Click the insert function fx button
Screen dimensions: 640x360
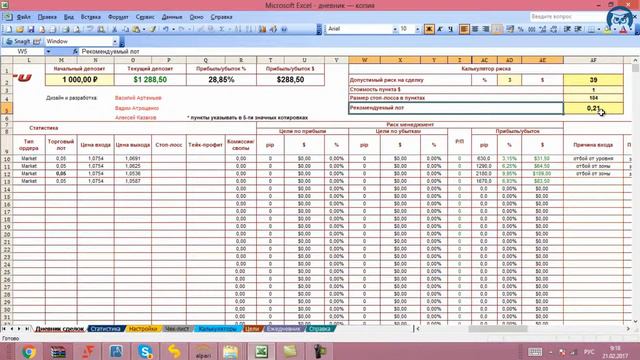click(75, 51)
